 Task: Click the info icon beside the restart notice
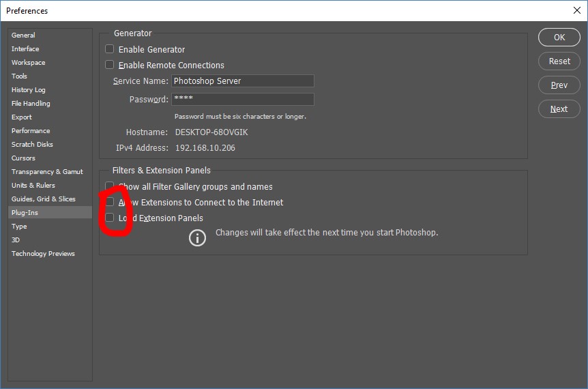(197, 237)
